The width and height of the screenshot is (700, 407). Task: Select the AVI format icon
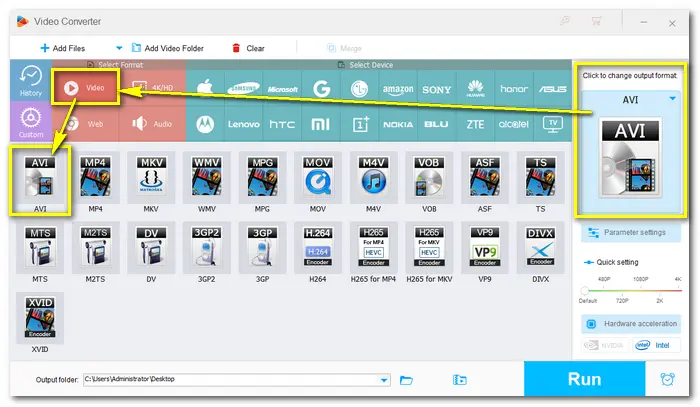coord(40,178)
